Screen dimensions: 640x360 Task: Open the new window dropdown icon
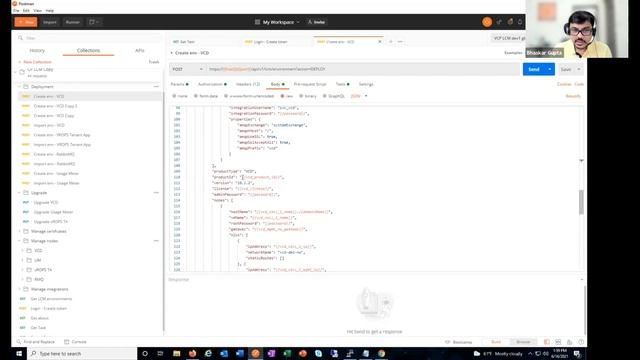point(94,22)
